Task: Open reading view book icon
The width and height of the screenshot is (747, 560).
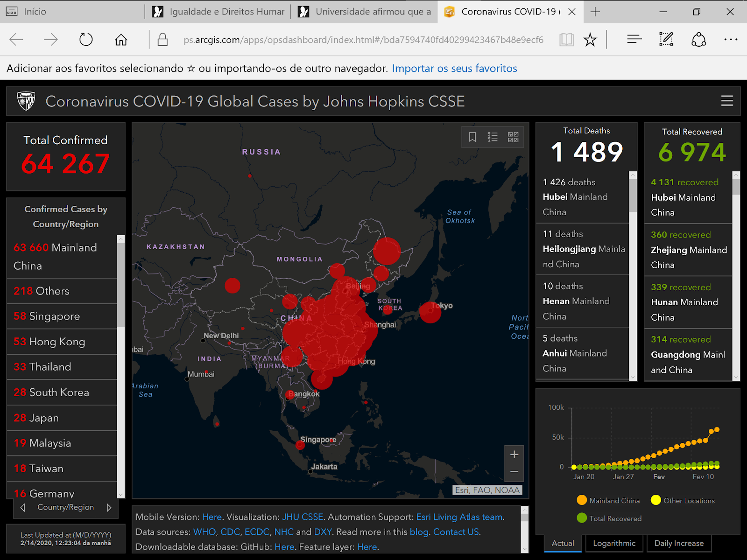Action: [566, 40]
